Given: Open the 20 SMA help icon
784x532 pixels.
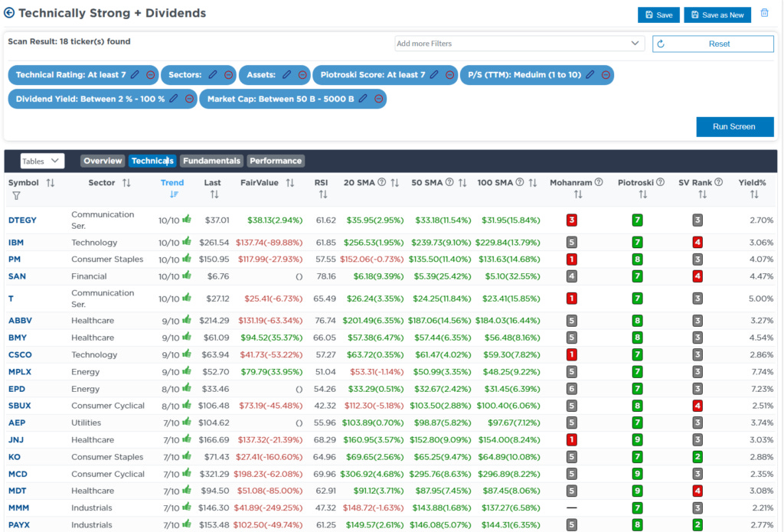Looking at the screenshot, I should (382, 182).
